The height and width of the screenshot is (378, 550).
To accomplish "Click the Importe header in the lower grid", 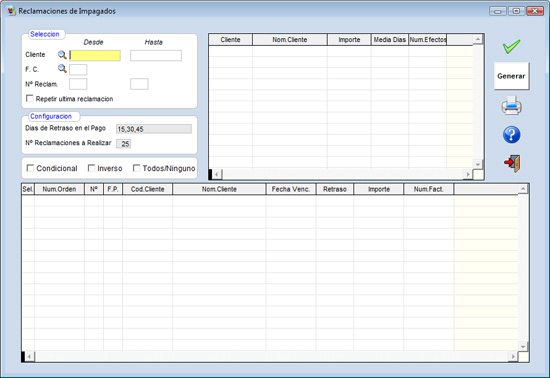I will [x=379, y=189].
